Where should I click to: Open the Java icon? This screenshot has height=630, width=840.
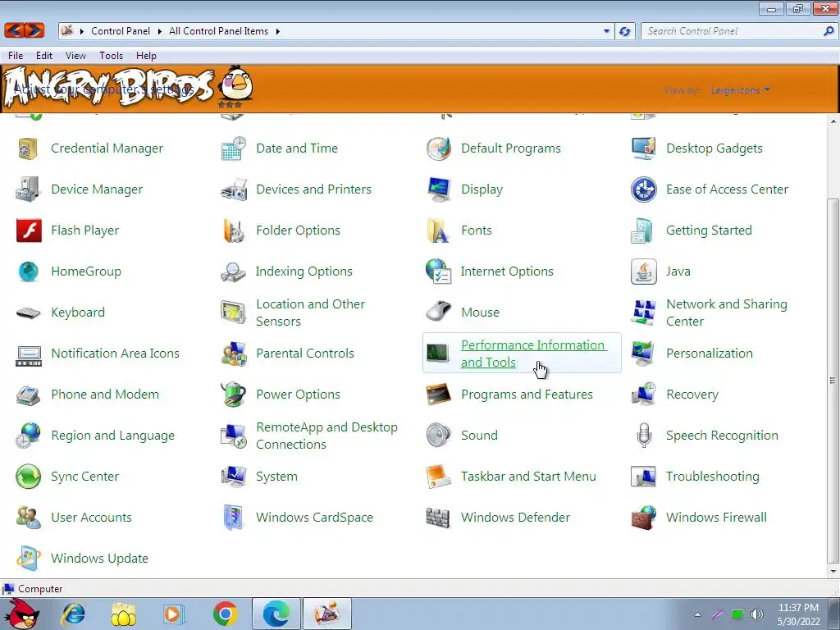(643, 272)
